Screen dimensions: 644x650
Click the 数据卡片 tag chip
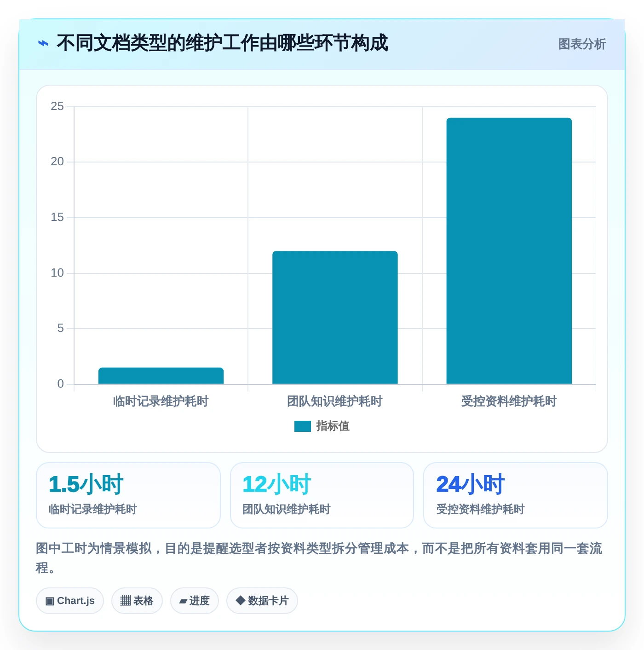click(262, 601)
